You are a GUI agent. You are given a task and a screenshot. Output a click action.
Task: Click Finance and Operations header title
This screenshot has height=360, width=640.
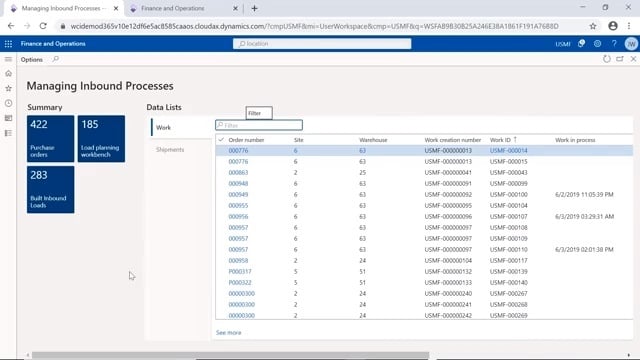(53, 44)
